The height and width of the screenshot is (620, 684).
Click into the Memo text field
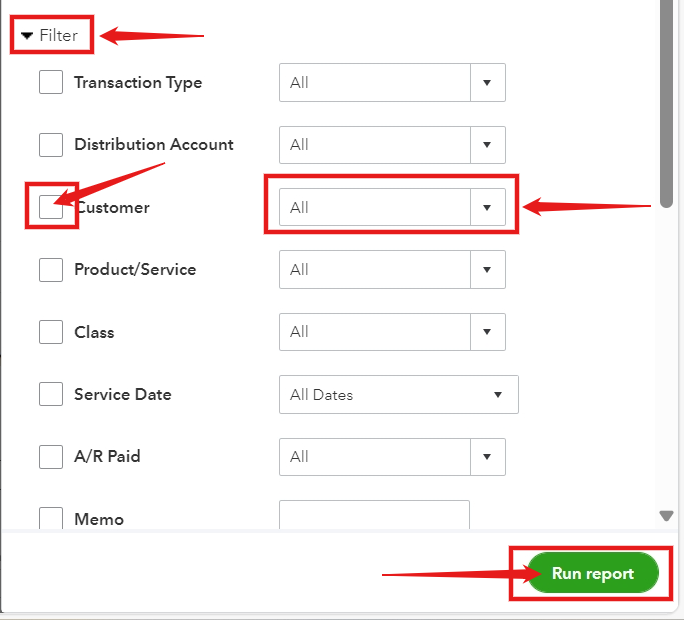coord(374,515)
